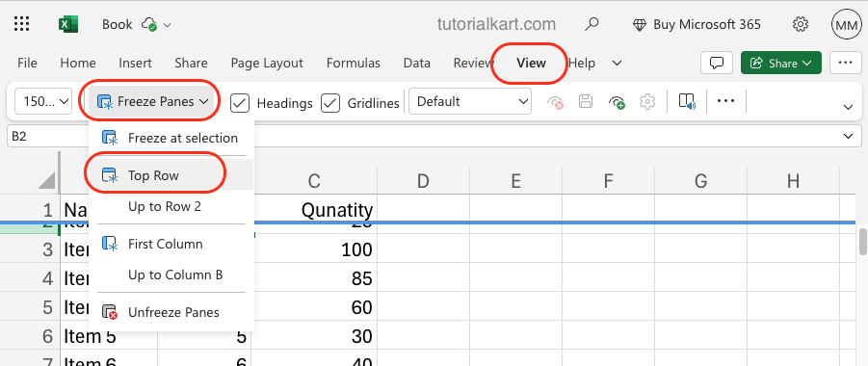Open the Data tab
868x366 pixels.
point(417,64)
